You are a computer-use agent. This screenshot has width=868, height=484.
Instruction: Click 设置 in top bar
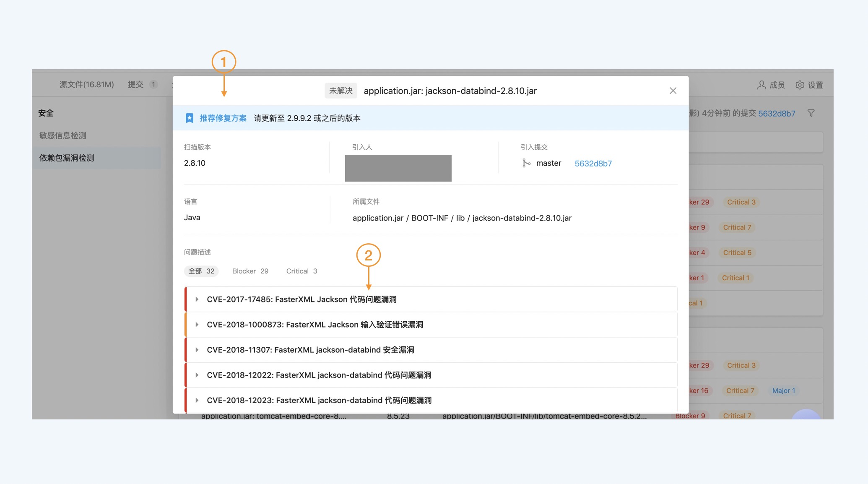click(816, 85)
